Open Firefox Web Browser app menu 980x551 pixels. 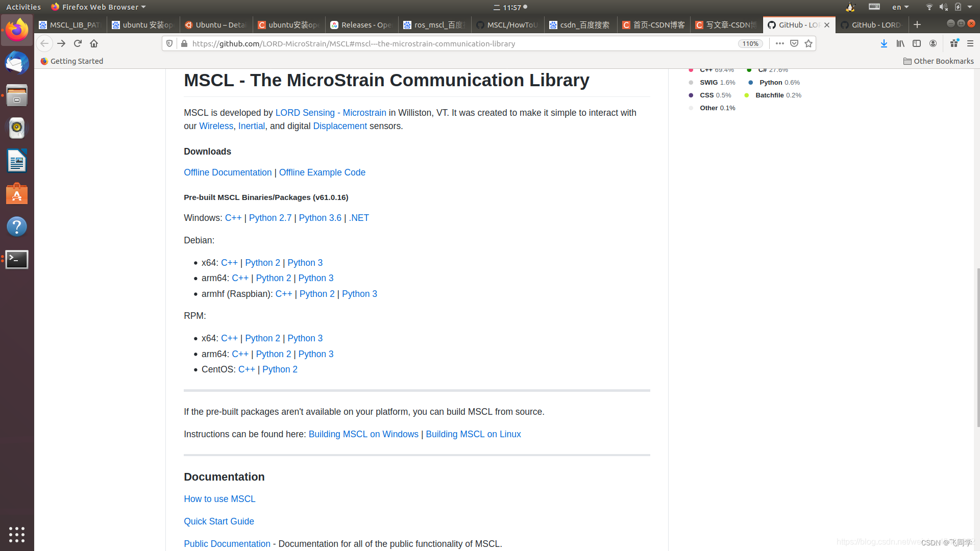pos(99,7)
